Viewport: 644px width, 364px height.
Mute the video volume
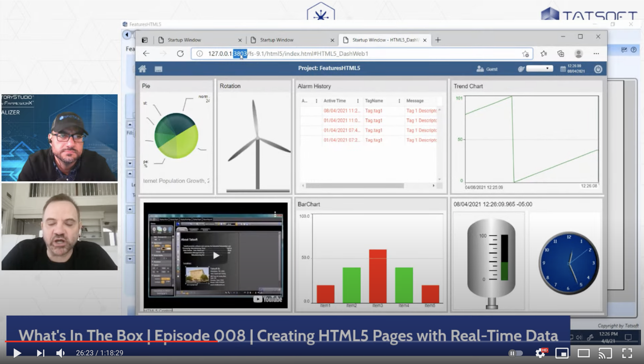(60, 353)
